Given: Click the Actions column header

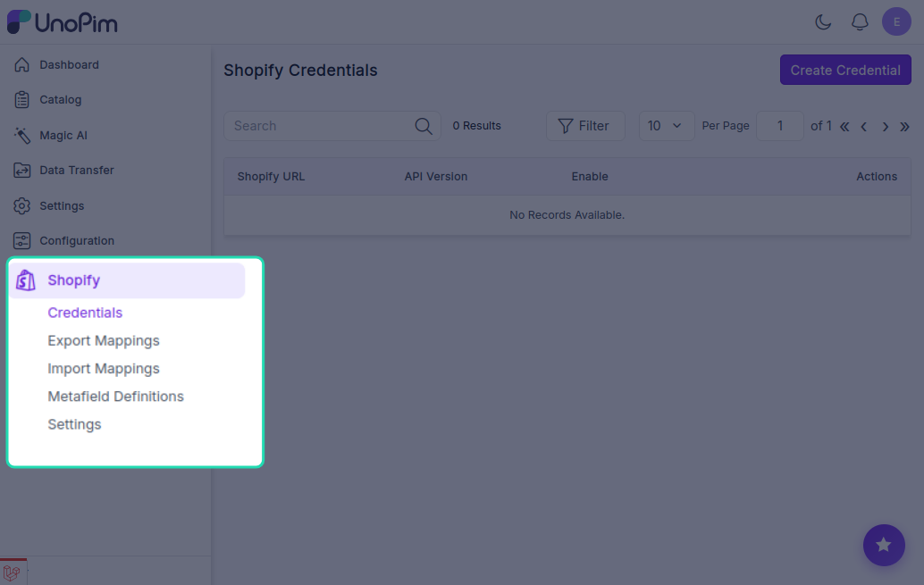Looking at the screenshot, I should click(x=877, y=177).
